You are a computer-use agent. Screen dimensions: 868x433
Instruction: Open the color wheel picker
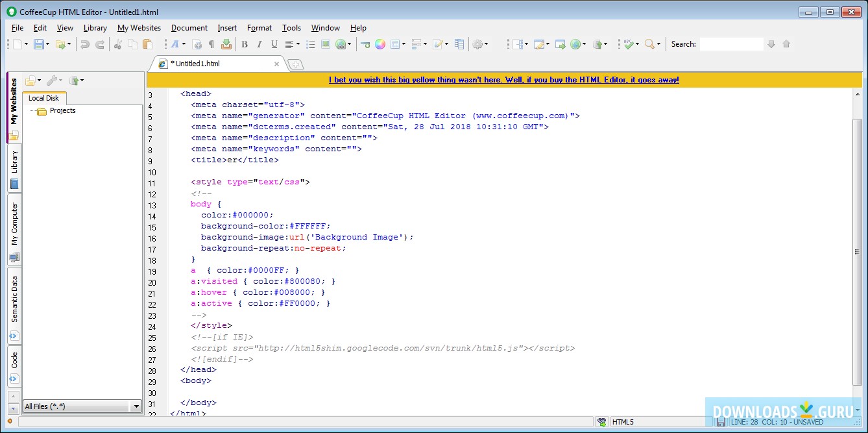pos(380,44)
